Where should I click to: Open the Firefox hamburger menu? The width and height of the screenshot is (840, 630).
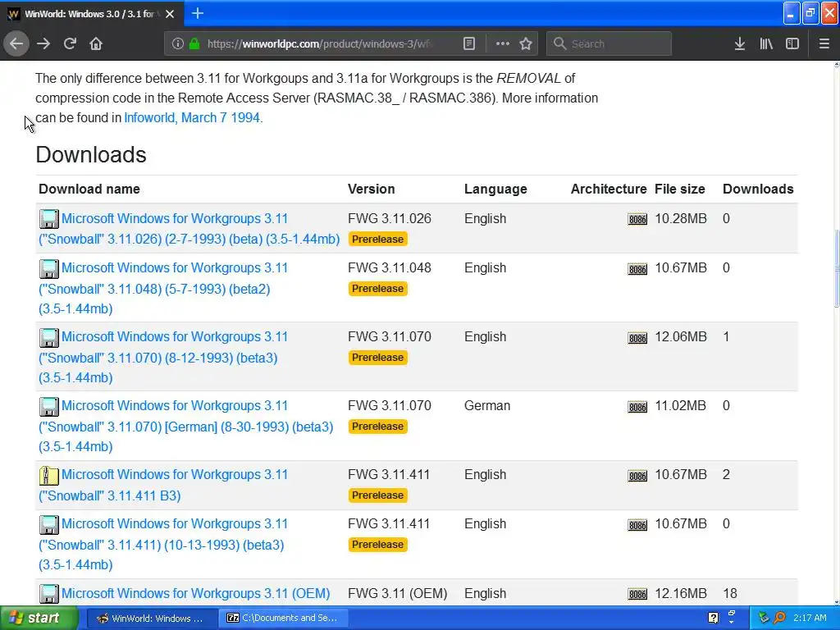point(824,43)
